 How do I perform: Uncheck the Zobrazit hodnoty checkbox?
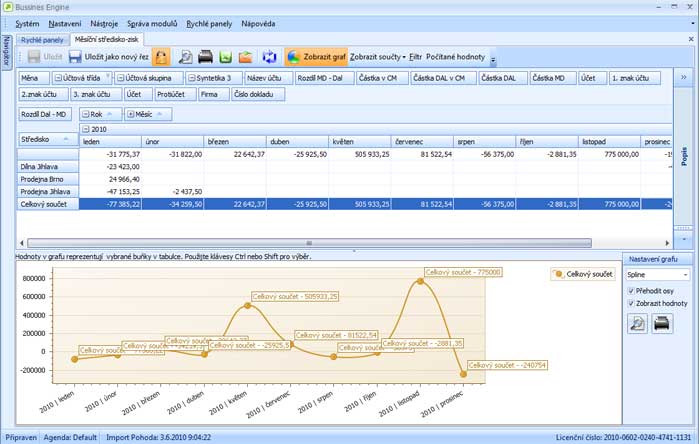click(x=630, y=303)
